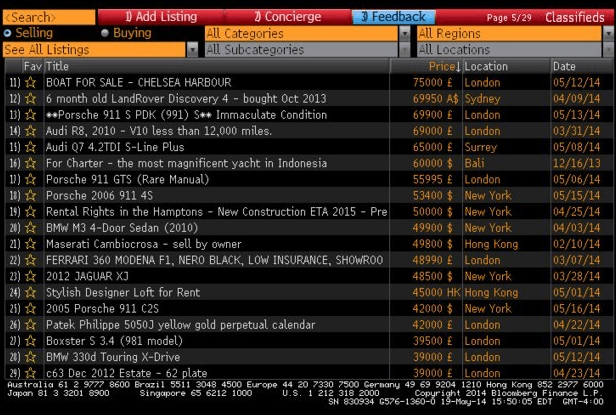Open the All Subcategories dropdown arrow
The width and height of the screenshot is (616, 415).
coord(405,50)
